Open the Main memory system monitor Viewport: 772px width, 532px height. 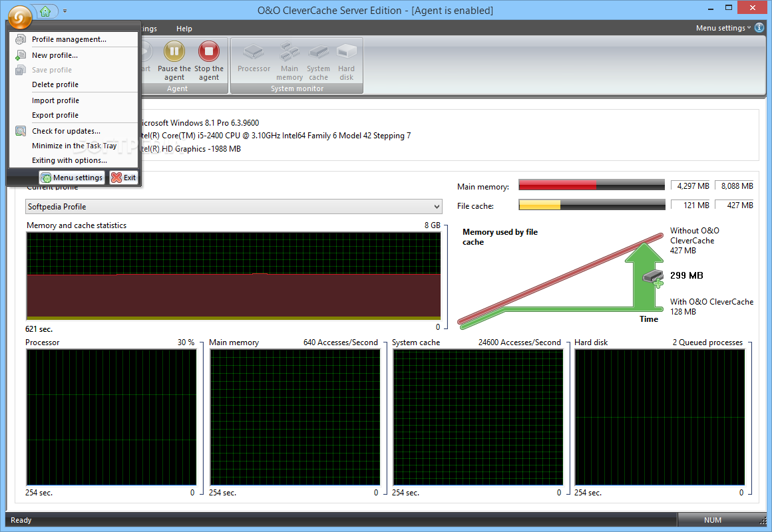pos(289,61)
